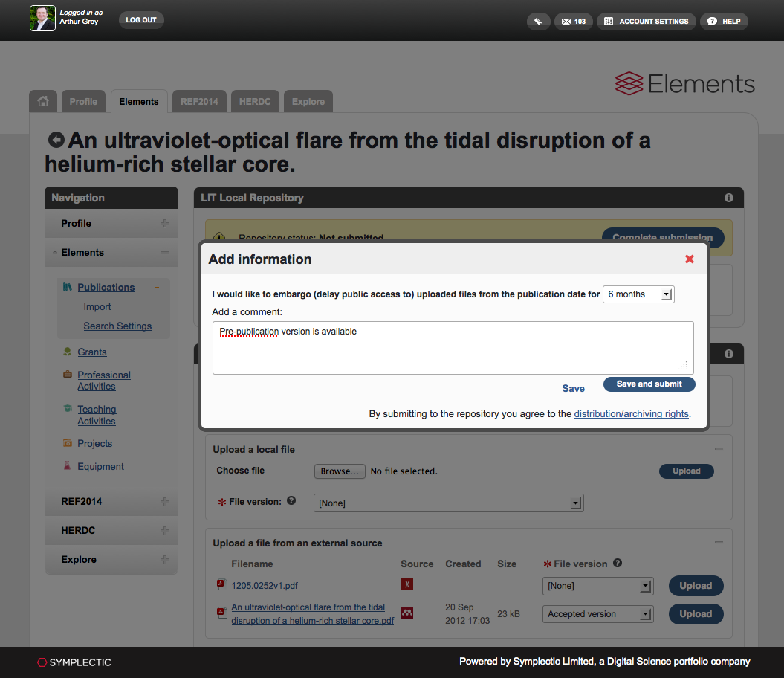The image size is (784, 678).
Task: Click the back arrow beside publication title
Action: click(56, 140)
